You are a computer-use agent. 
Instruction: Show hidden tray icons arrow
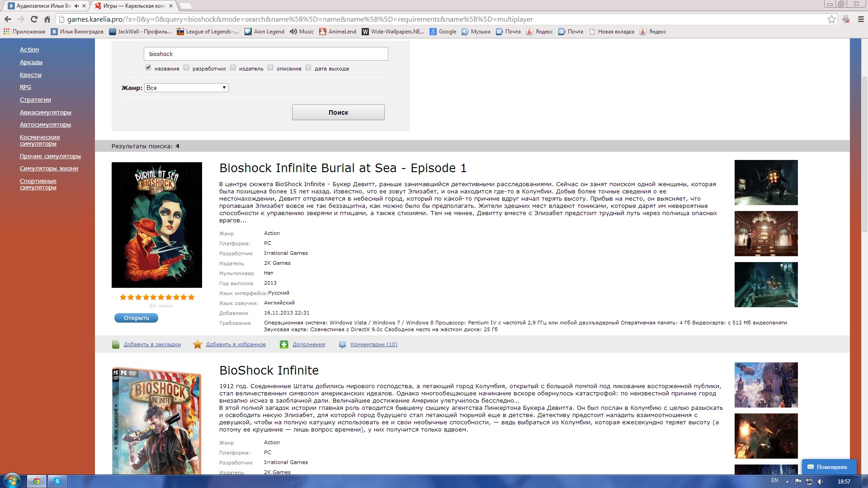click(787, 482)
